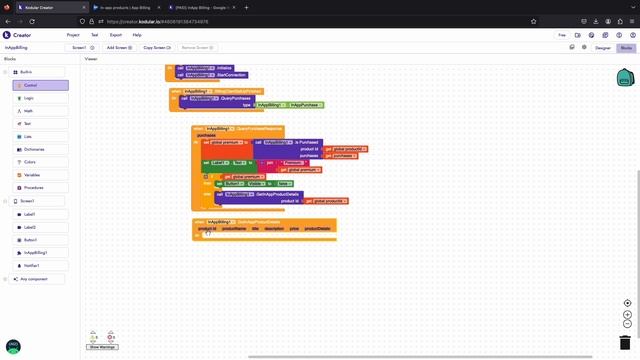Switch to the In-app products browser tab
640x360 pixels.
[x=126, y=7]
